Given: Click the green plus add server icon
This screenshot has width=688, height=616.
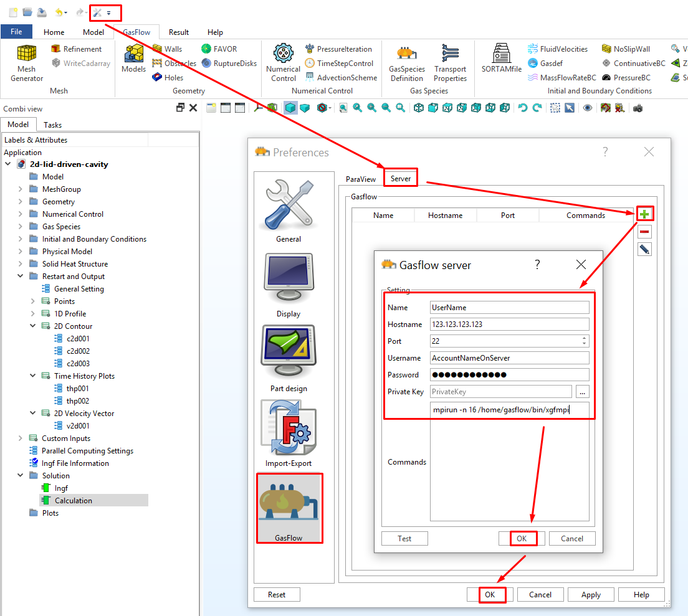Looking at the screenshot, I should tap(644, 214).
